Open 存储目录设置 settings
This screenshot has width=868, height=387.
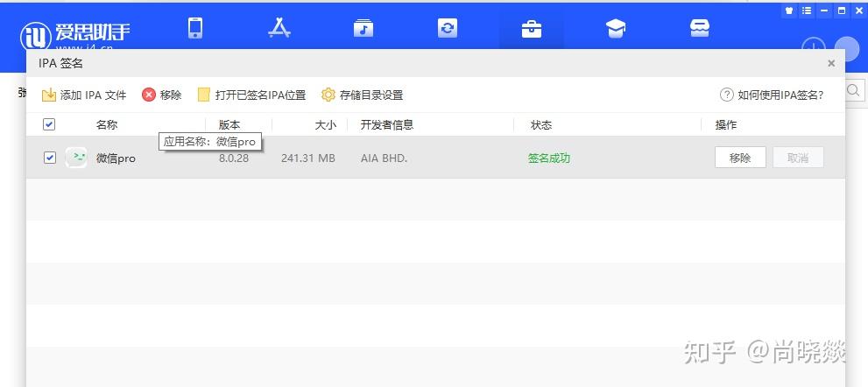[362, 95]
